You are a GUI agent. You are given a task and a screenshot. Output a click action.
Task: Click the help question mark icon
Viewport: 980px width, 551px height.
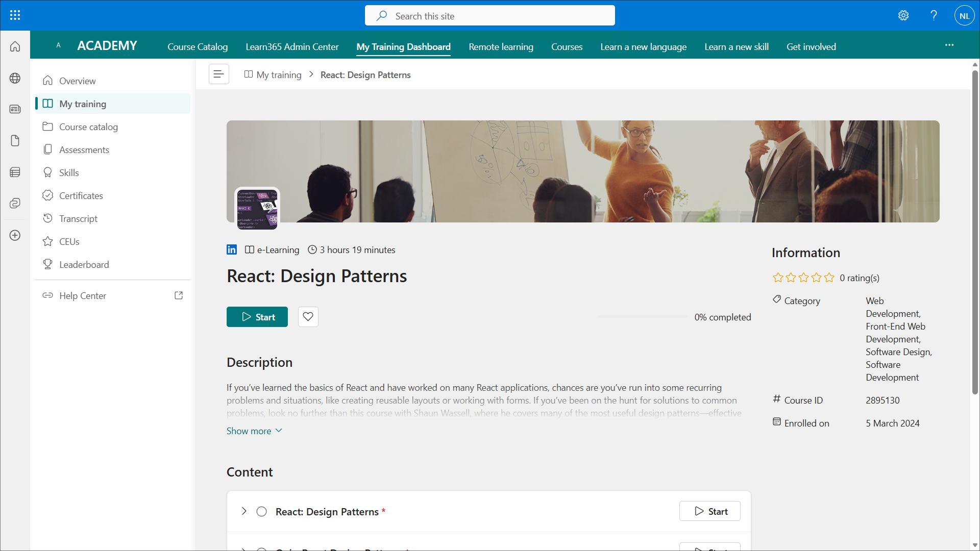pos(934,15)
